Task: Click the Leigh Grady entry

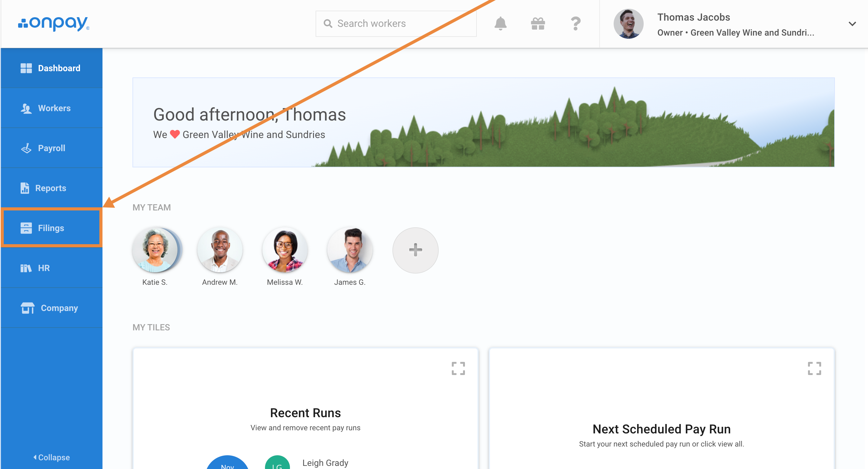Action: 325,463
